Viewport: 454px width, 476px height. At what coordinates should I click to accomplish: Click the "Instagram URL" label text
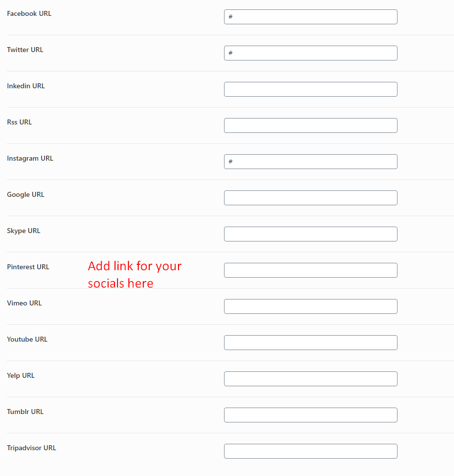click(x=30, y=158)
